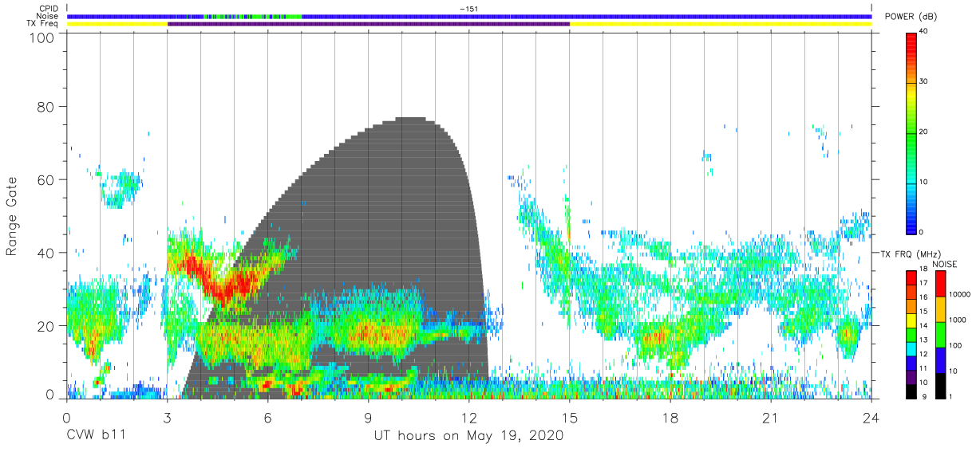This screenshot has height=452, width=980.
Task: Click the 'TX Freq' row label at top left
Action: [x=41, y=24]
